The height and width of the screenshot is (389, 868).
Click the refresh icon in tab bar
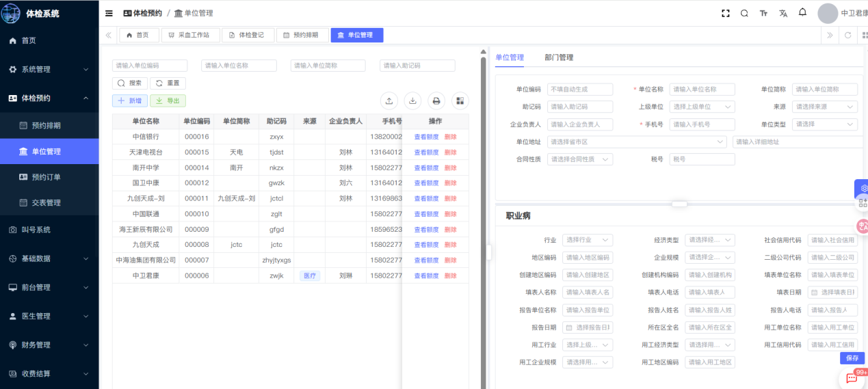[848, 35]
